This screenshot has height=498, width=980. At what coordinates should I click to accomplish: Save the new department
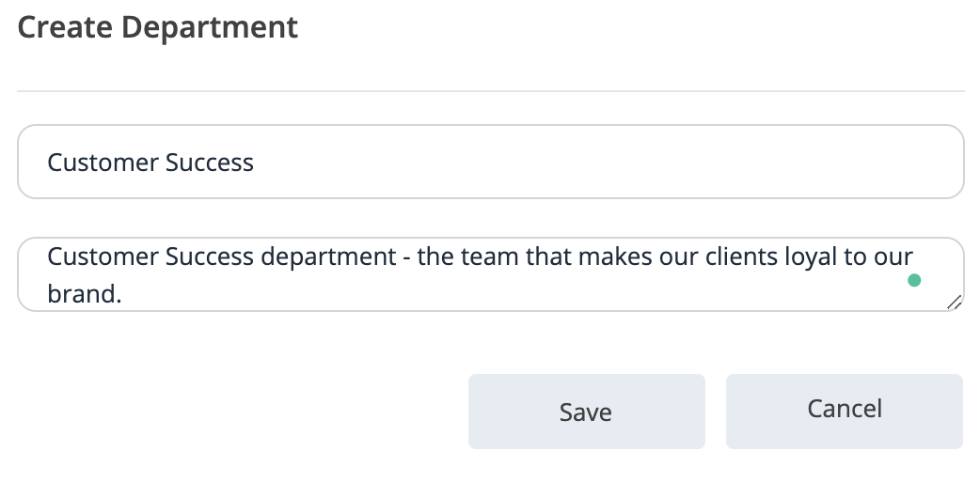click(586, 412)
